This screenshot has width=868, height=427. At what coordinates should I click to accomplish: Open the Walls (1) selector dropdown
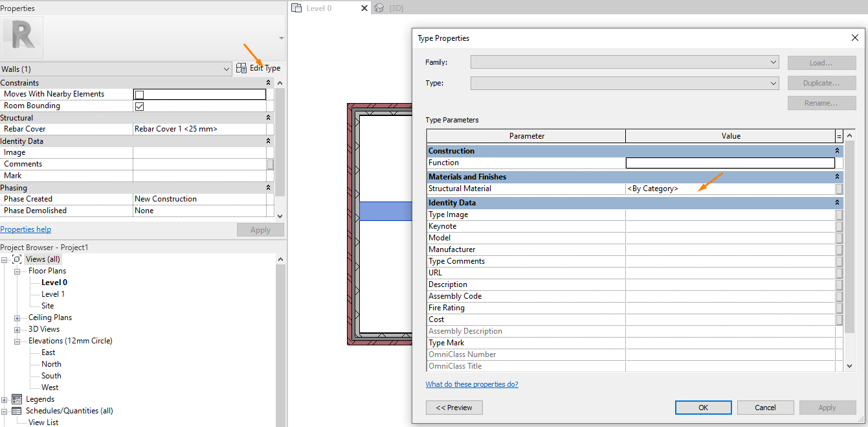226,68
